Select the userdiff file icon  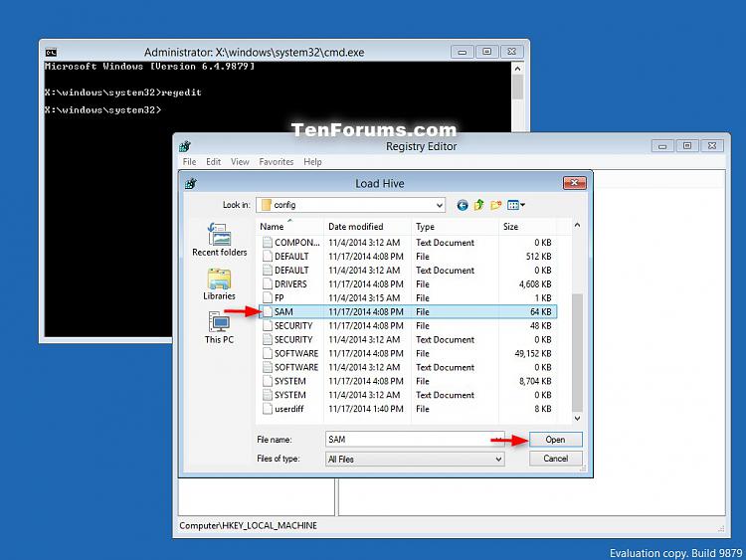[x=268, y=409]
